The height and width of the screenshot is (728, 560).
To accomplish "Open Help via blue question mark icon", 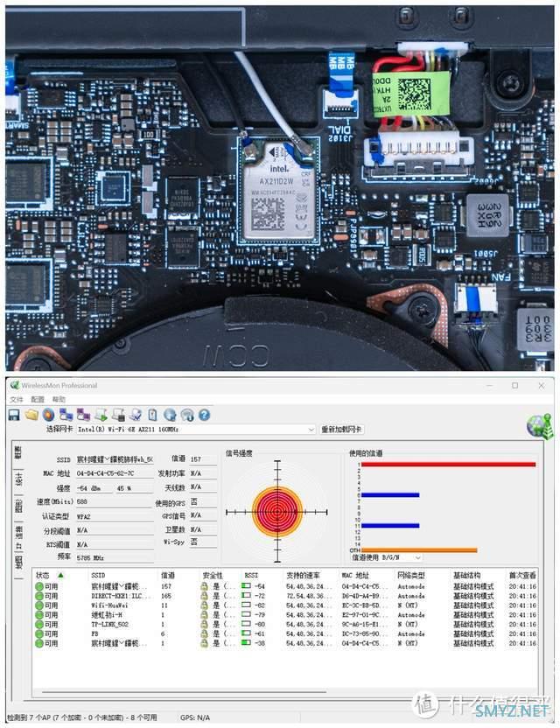I will tap(204, 415).
